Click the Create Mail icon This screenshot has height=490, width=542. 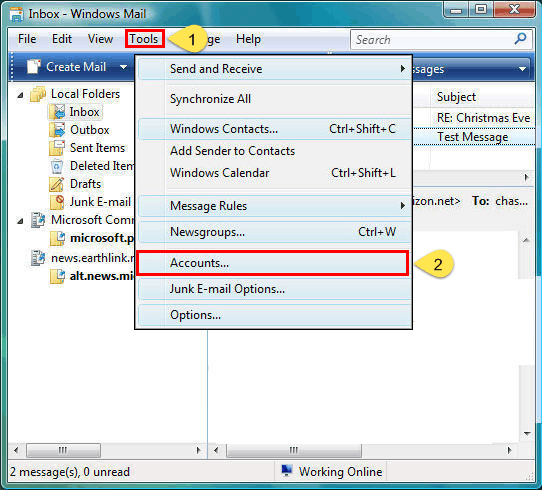pyautogui.click(x=34, y=66)
